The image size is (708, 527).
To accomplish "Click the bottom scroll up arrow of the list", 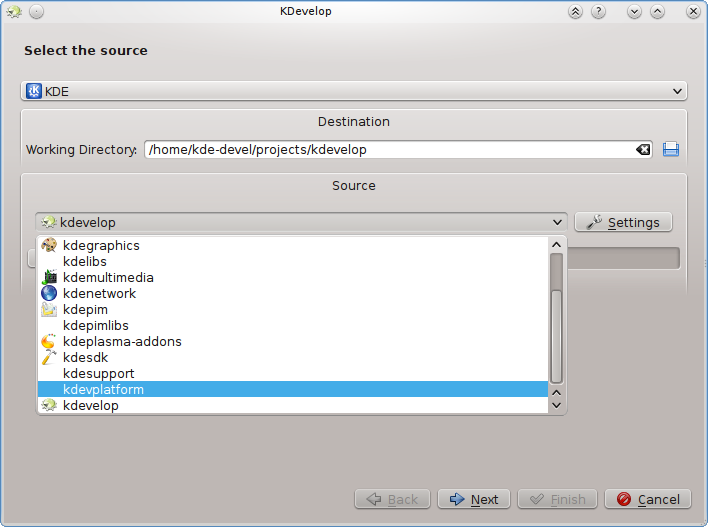I will click(x=556, y=392).
